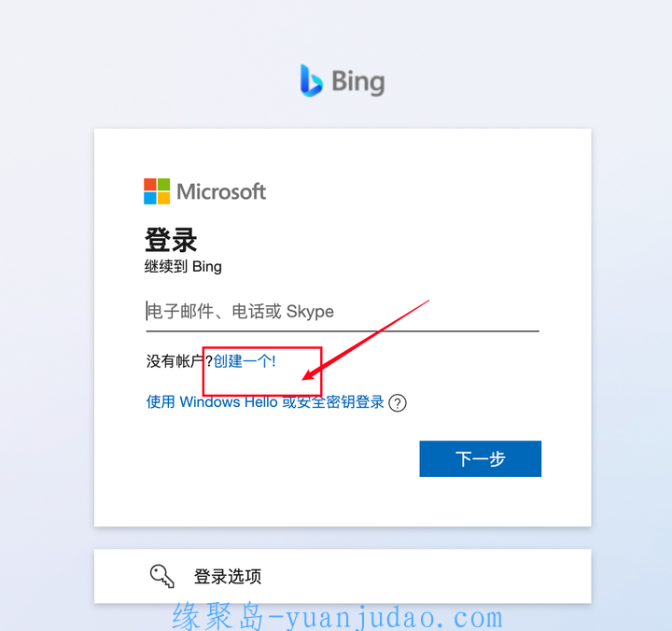Choose 使用 Windows Hello 或安全密钥登录 link
The image size is (672, 631).
(x=265, y=402)
